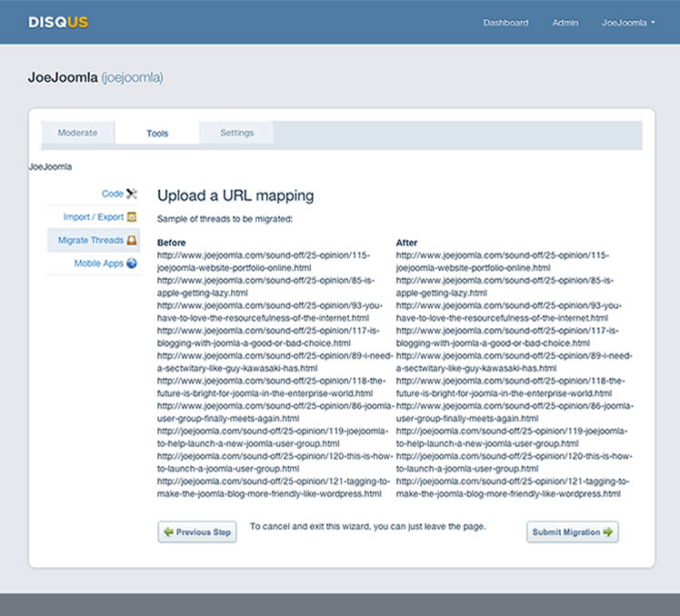Click the JoeJoomla (joejoomla) page heading
680x616 pixels.
[x=95, y=77]
